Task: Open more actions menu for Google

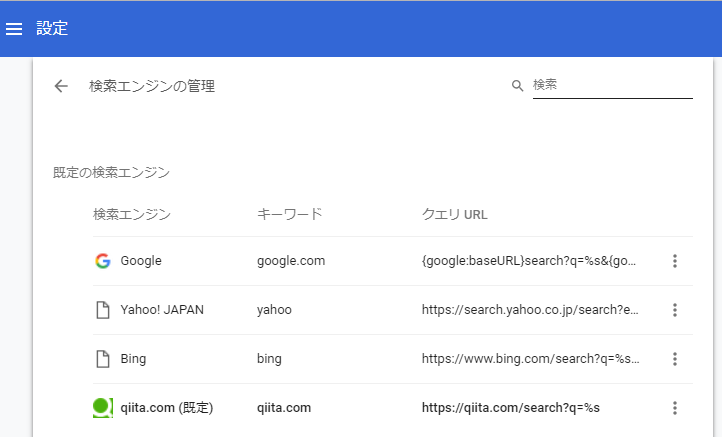Action: pos(675,261)
